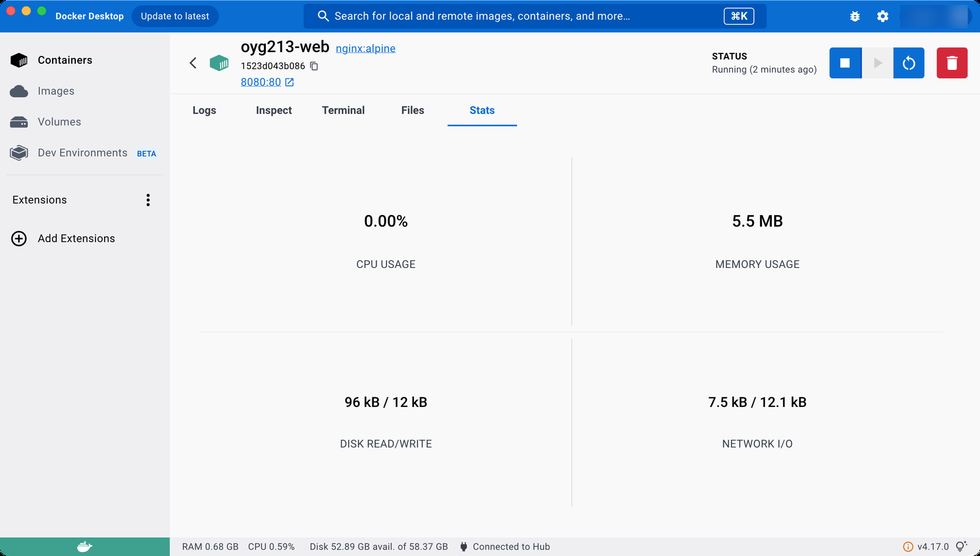The width and height of the screenshot is (980, 556).
Task: Stop the oyg213-web container
Action: click(x=845, y=63)
